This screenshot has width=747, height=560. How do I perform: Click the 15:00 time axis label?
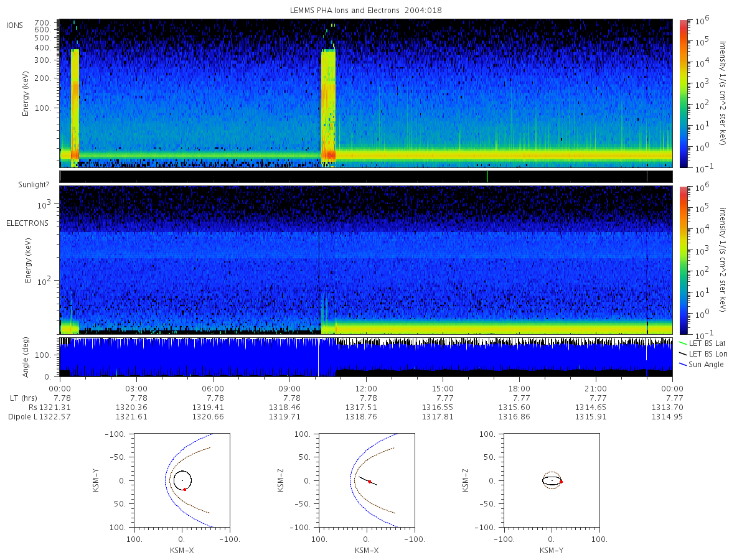(443, 389)
